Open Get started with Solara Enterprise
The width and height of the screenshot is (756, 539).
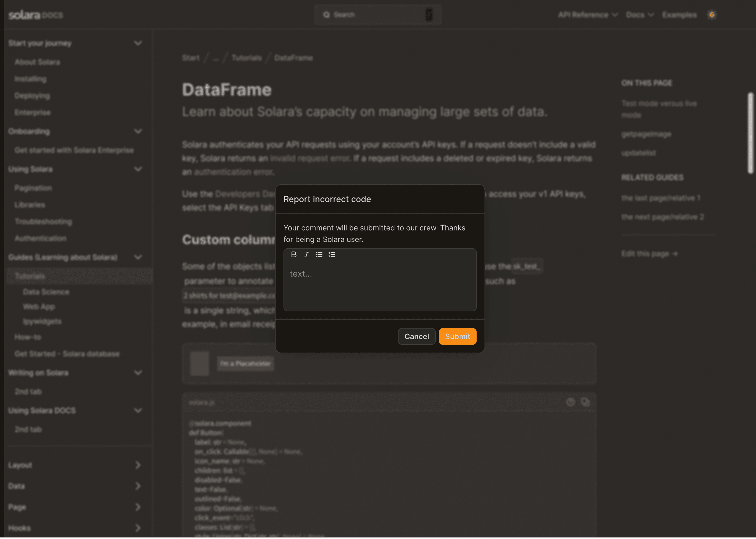coord(74,150)
